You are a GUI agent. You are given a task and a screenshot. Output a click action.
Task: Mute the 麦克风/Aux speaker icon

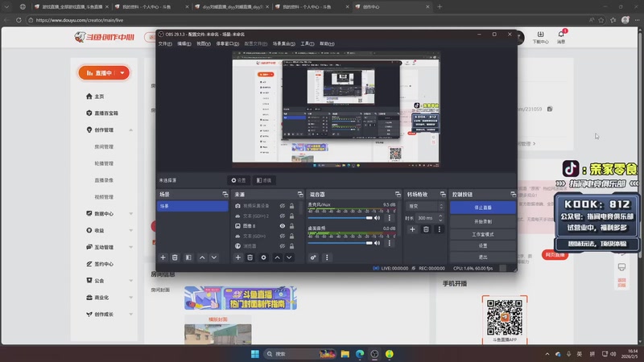[x=377, y=218]
